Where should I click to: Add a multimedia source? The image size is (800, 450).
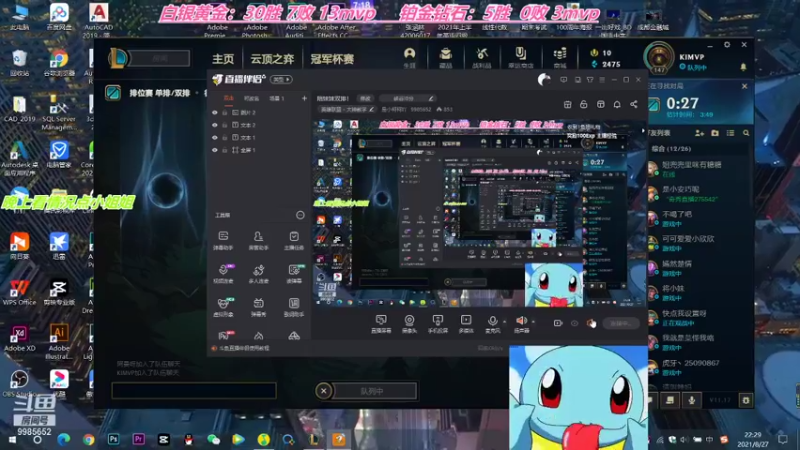(466, 324)
